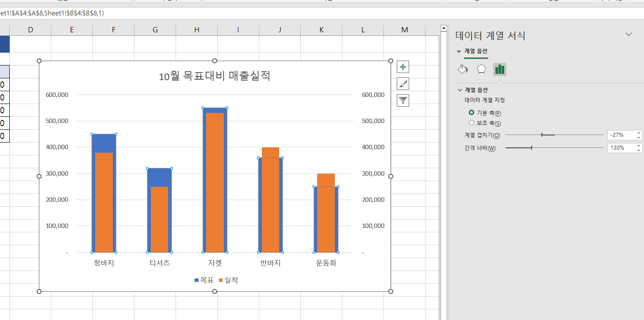The height and width of the screenshot is (320, 644).
Task: Increase the 계열 겹치기 spinner up arrow
Action: coord(638,133)
